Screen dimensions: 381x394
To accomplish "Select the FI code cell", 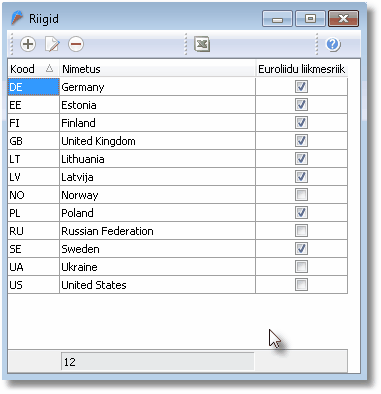I will click(x=33, y=123).
